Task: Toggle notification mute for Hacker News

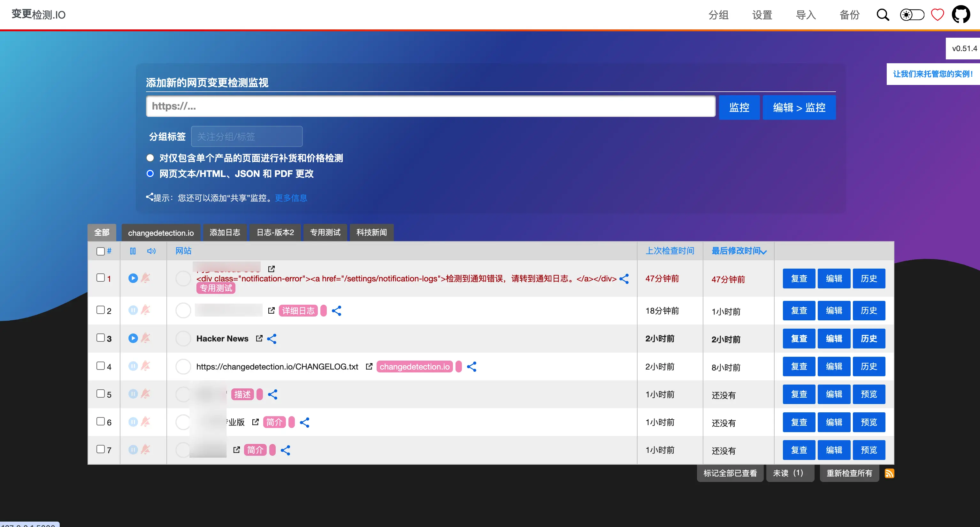Action: tap(146, 338)
